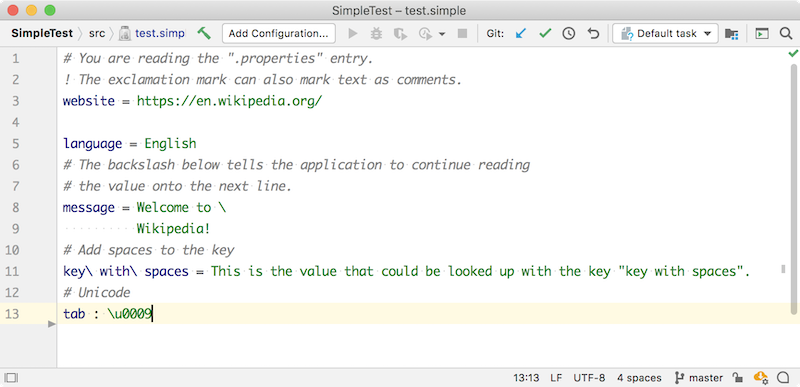This screenshot has width=800, height=387.
Task: Click line number 13 in gutter
Action: 12,314
